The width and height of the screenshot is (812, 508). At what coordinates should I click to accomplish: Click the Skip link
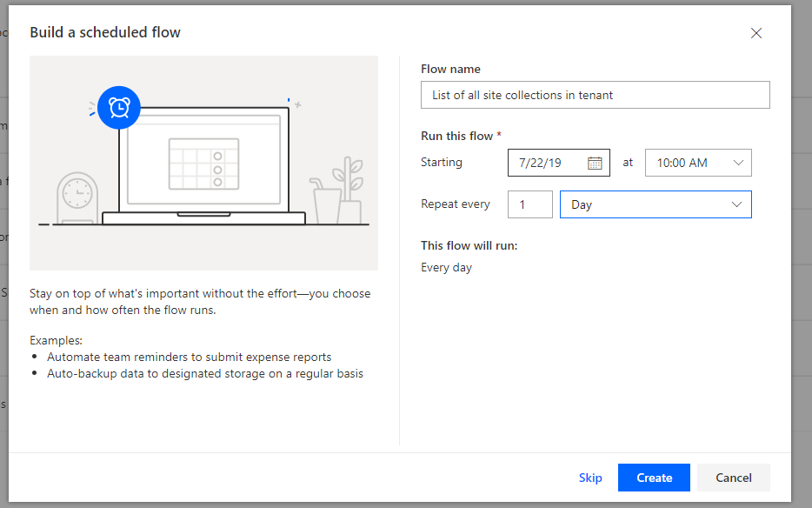[590, 478]
